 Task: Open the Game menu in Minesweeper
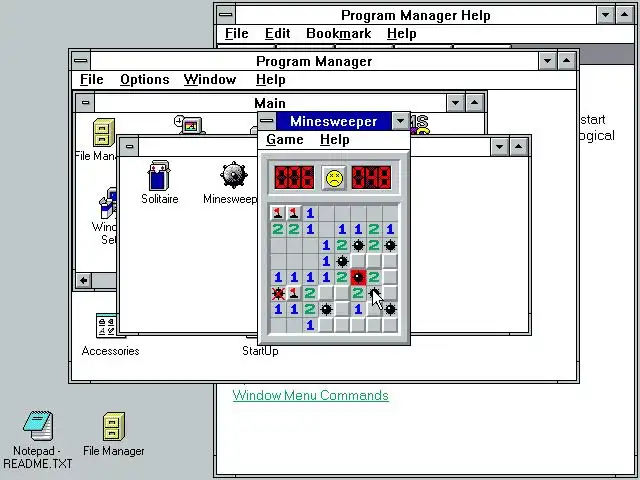(284, 140)
